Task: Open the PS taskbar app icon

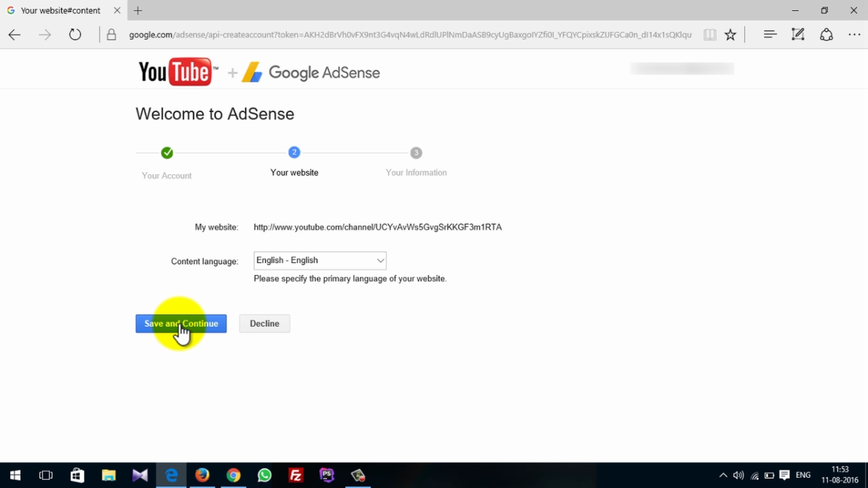Action: click(327, 475)
